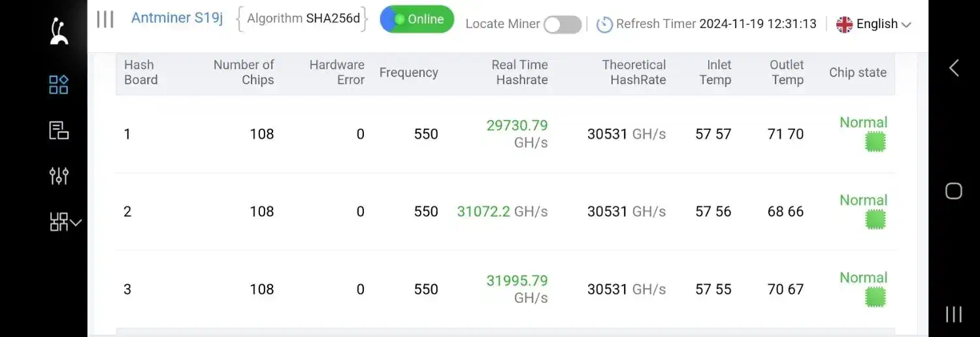This screenshot has height=337, width=980.
Task: Open Android recent apps button
Action: 954,314
